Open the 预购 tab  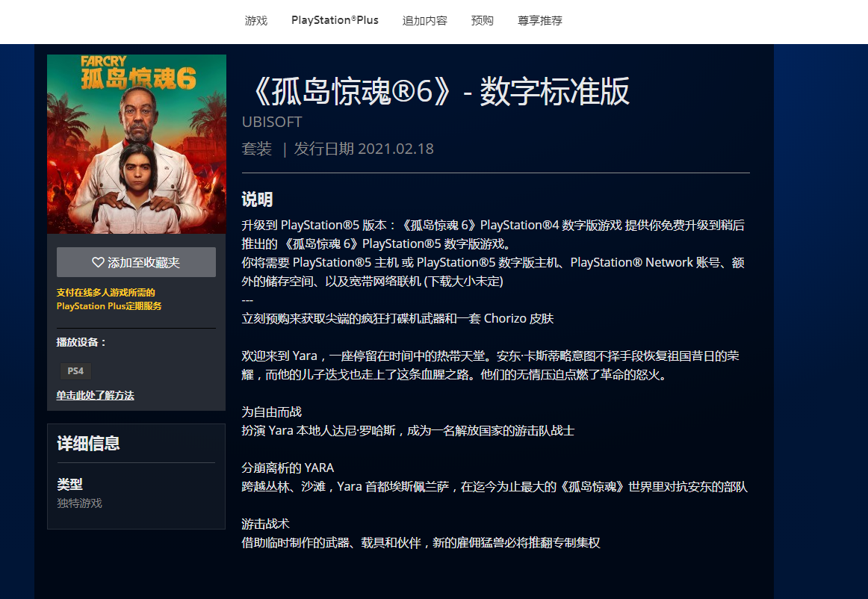point(482,20)
